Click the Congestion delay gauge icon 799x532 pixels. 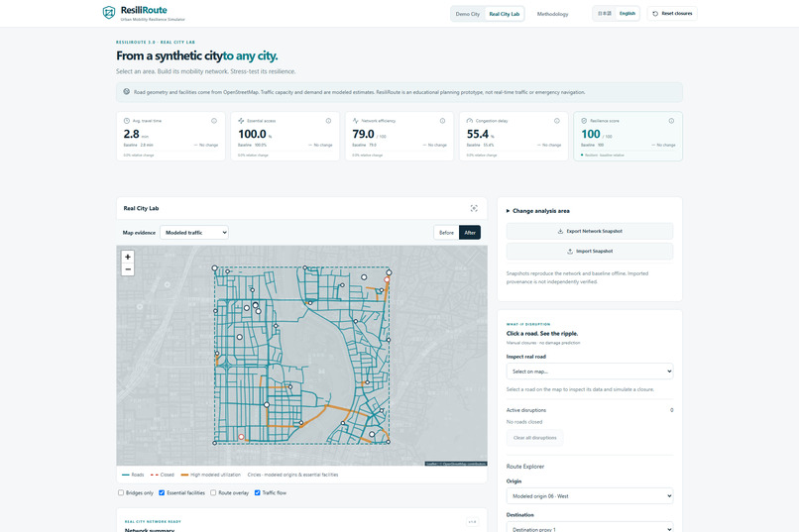click(469, 121)
